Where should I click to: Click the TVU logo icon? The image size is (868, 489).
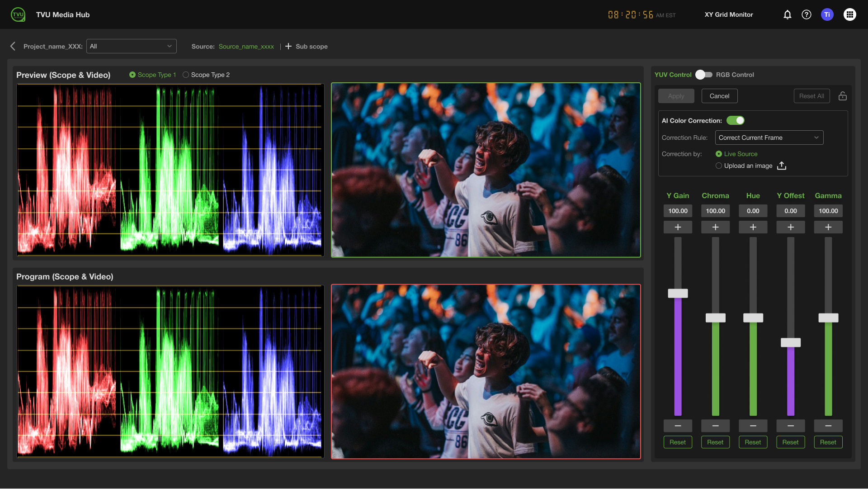18,14
